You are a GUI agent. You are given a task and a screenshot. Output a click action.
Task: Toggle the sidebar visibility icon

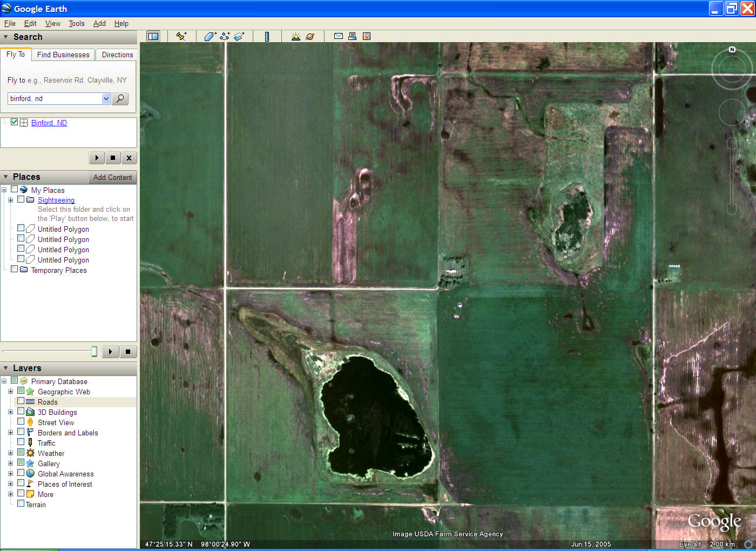pos(153,36)
